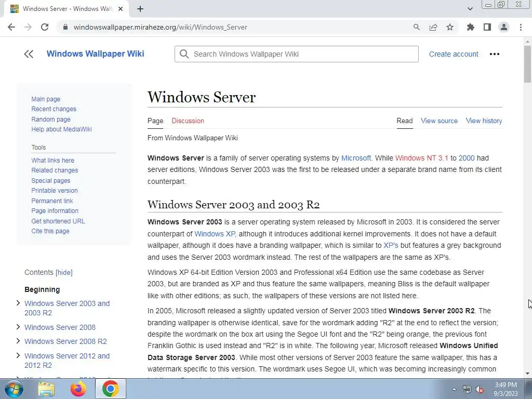Click the Search Windows Wallpaper Wiki field
The image size is (532, 399).
pyautogui.click(x=297, y=54)
